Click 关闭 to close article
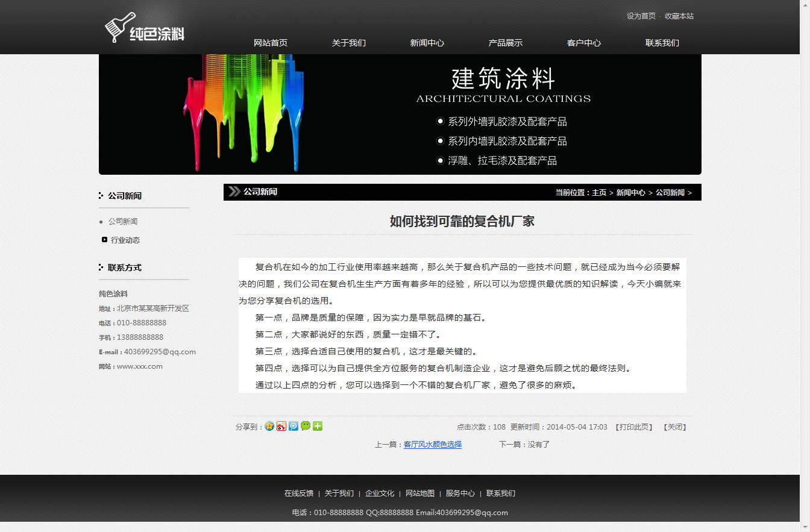Image resolution: width=810 pixels, height=532 pixels. pos(674,427)
